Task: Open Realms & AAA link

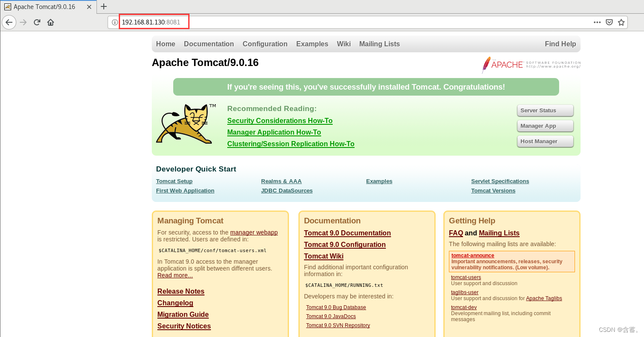Action: 281,181
